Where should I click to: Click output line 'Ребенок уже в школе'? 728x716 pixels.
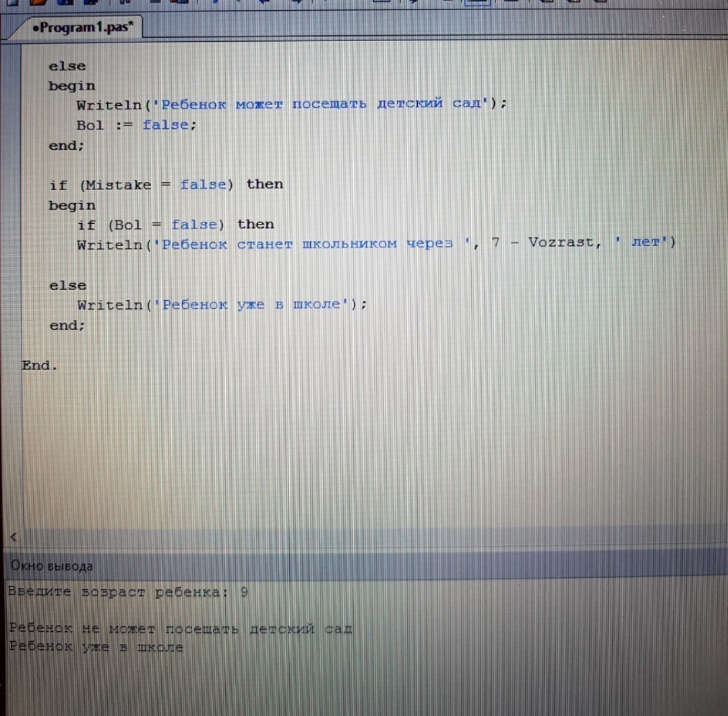pos(96,647)
